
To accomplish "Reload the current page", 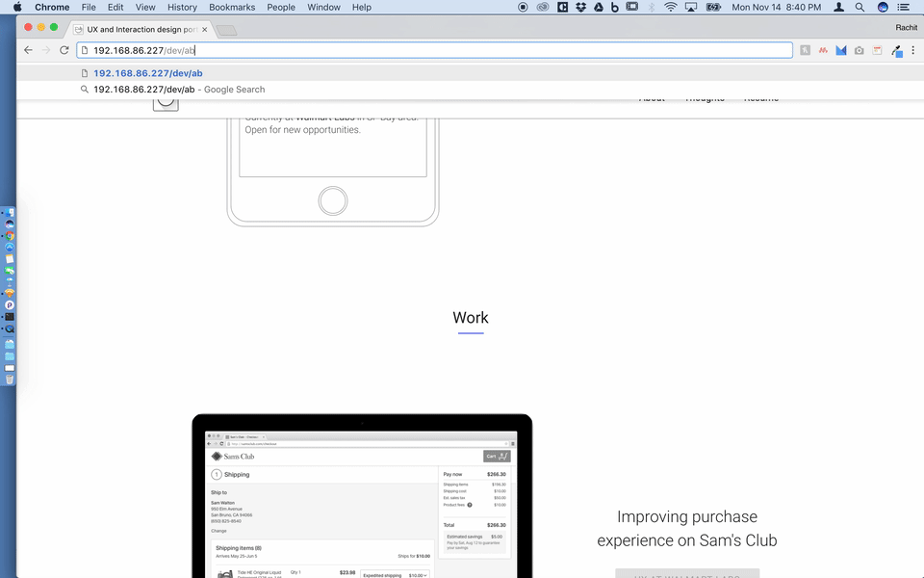I will [x=64, y=50].
